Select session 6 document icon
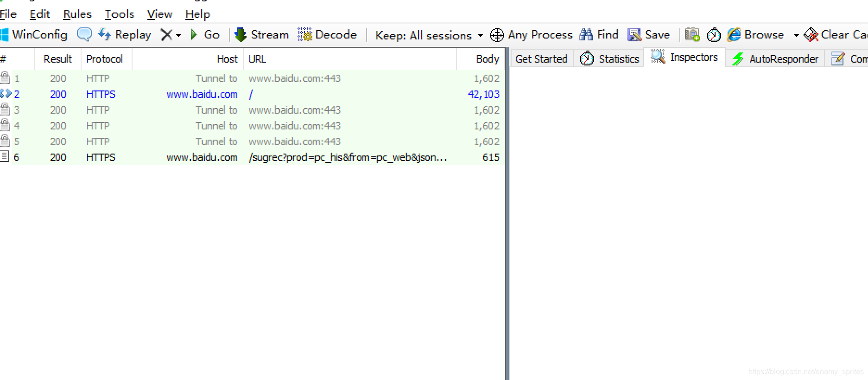Screen dimensions: 868x380 tap(5, 156)
